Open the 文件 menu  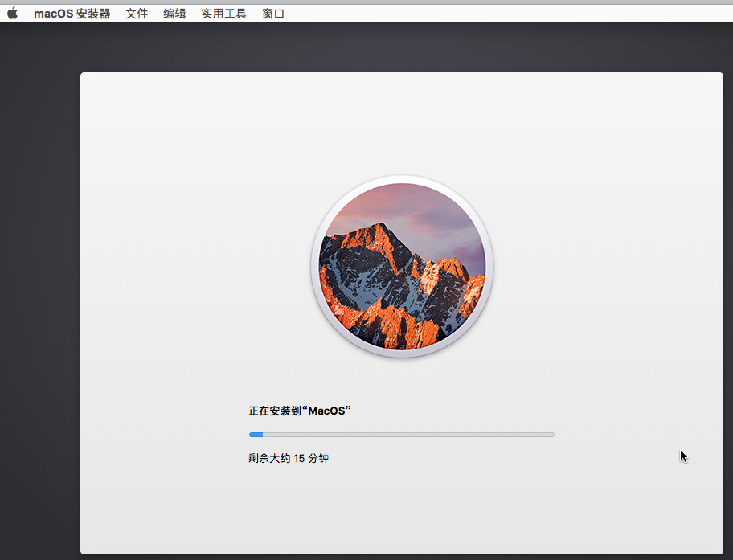137,14
